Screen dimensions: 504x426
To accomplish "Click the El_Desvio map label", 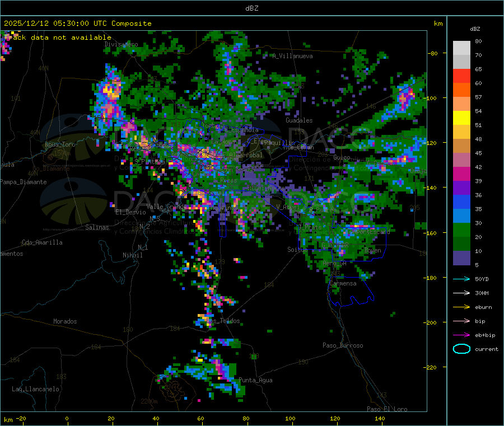I will coord(130,212).
